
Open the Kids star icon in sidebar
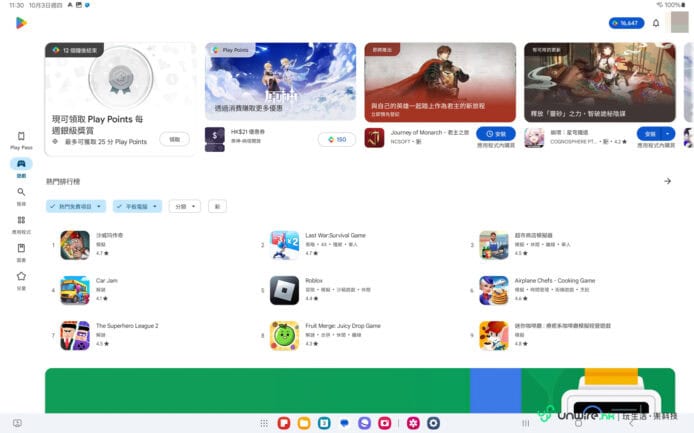[x=21, y=276]
